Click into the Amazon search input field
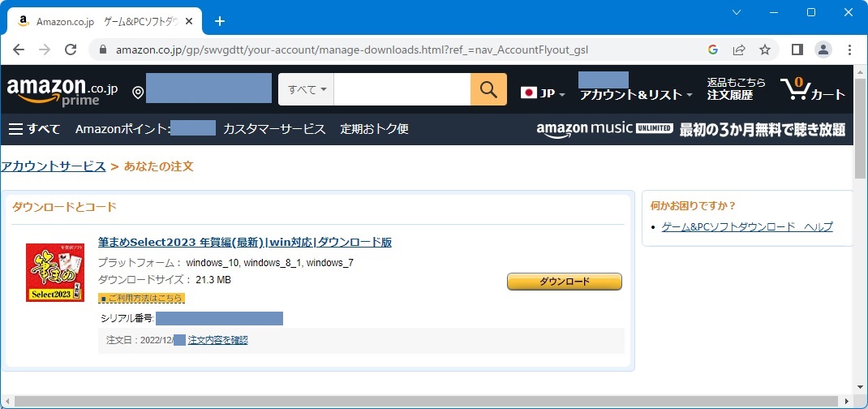Image resolution: width=868 pixels, height=409 pixels. click(402, 89)
